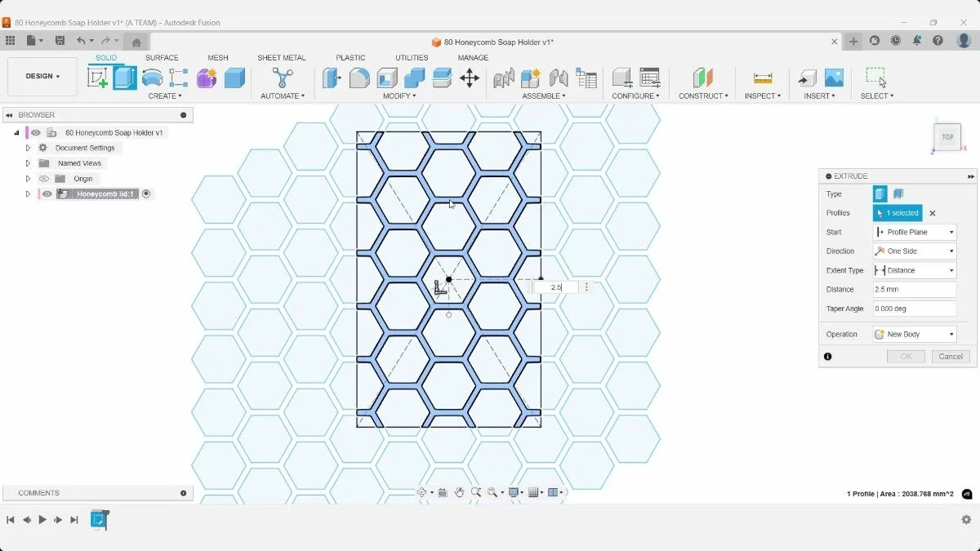Click the window Select tool icon
This screenshot has width=980, height=551.
click(x=876, y=78)
